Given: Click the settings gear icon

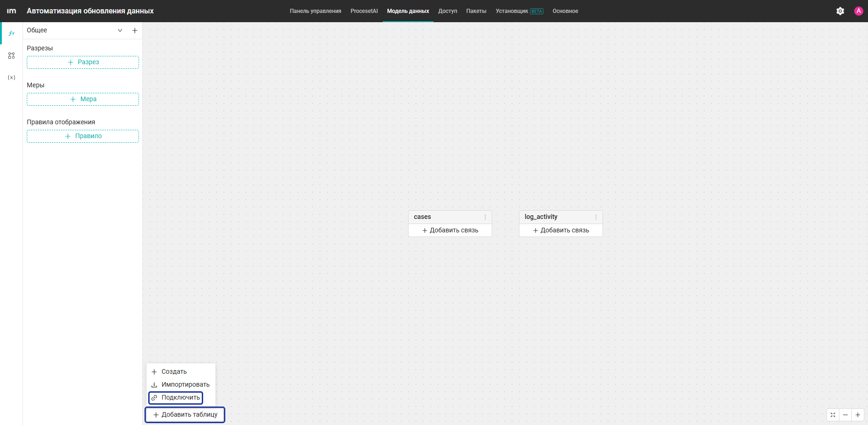Looking at the screenshot, I should pyautogui.click(x=840, y=11).
